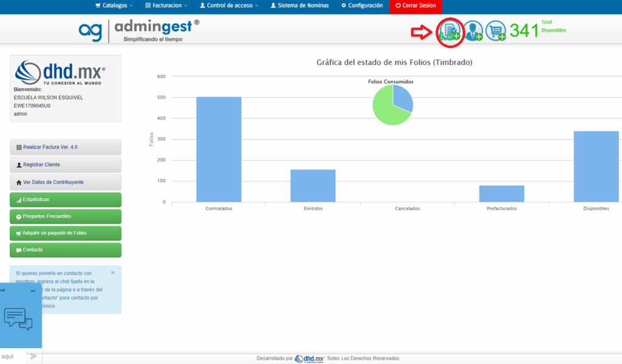622x364 pixels.
Task: Type in the chat message input field
Action: [x=12, y=357]
